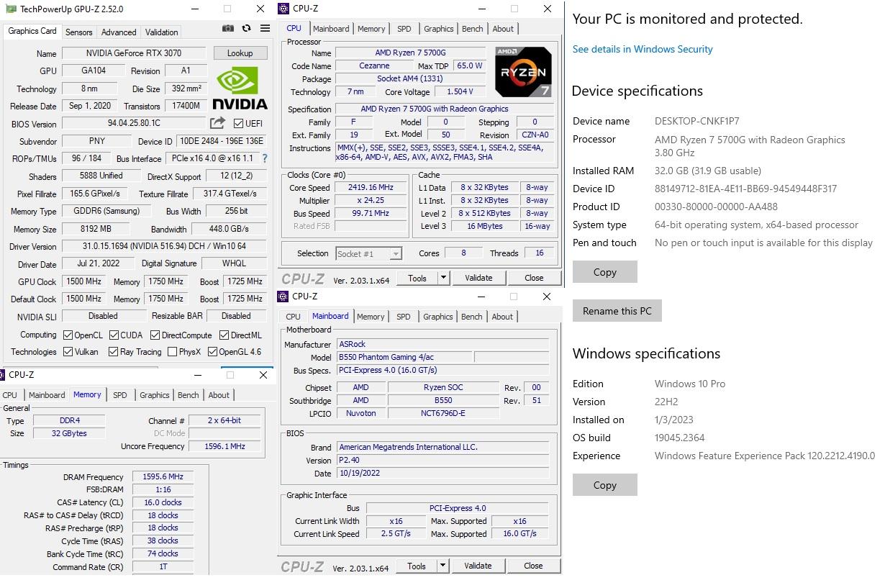Click the Core Speed value 2419.16 MHz
This screenshot has height=588, width=885.
coord(371,188)
